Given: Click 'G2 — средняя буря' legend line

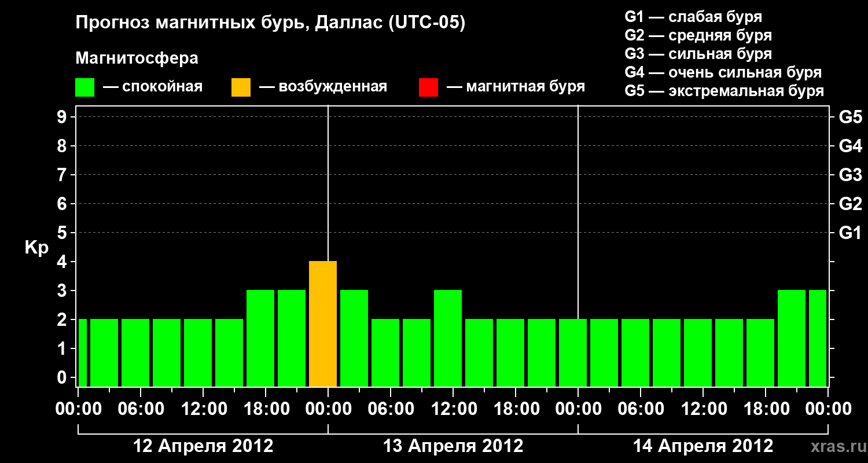Looking at the screenshot, I should [698, 35].
